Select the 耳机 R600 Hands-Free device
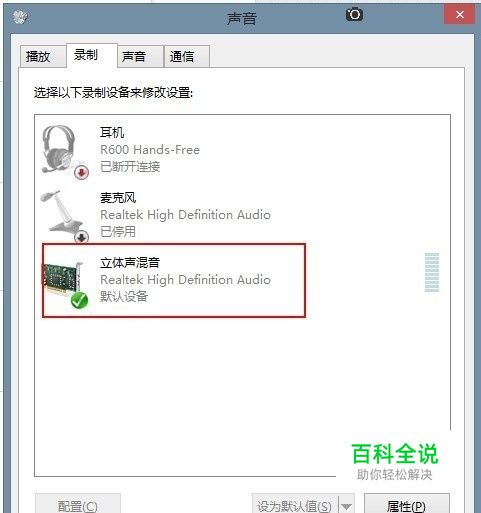 click(x=242, y=149)
